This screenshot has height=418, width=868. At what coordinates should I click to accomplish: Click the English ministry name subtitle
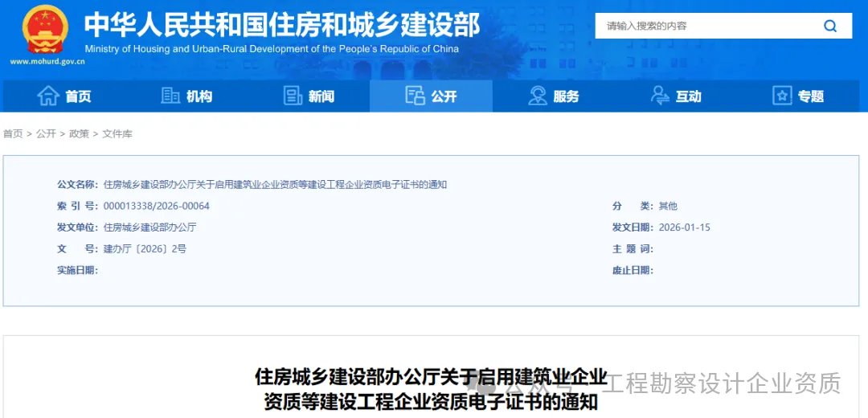coord(272,49)
